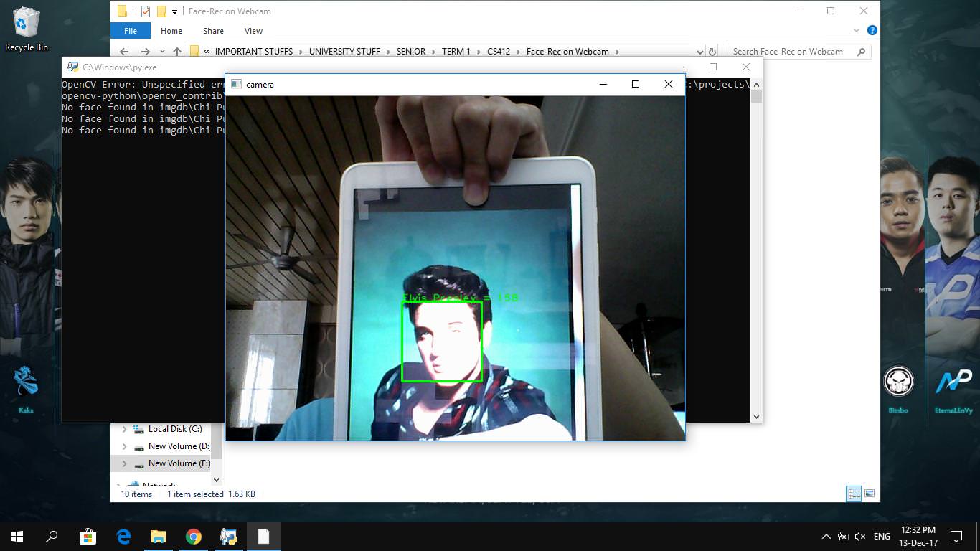Viewport: 980px width, 551px height.
Task: Open battery status in system tray
Action: click(844, 537)
